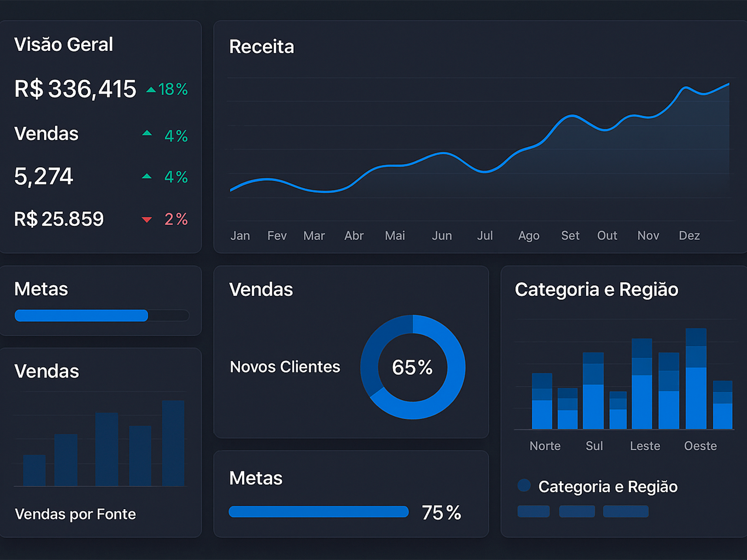Click the up arrow beside Vendas 4%
747x560 pixels.
(147, 133)
